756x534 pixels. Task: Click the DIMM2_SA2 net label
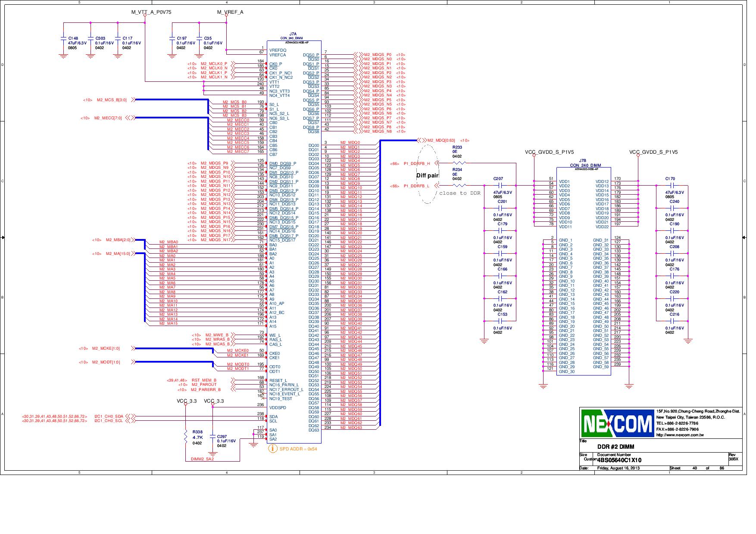(202, 459)
